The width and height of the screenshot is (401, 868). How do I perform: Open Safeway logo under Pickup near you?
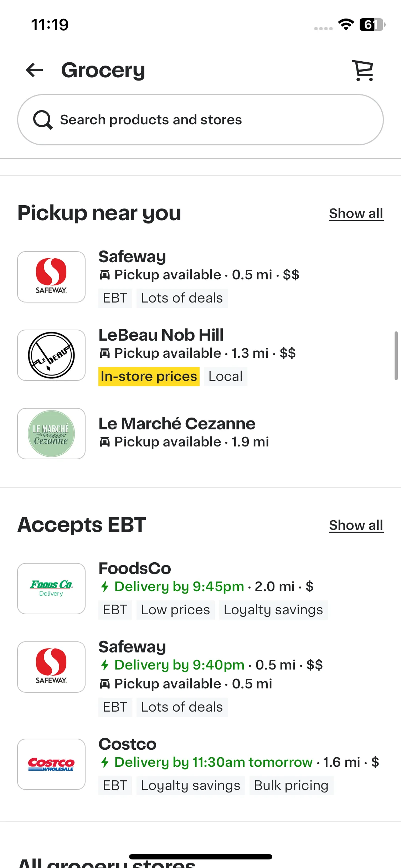point(51,277)
